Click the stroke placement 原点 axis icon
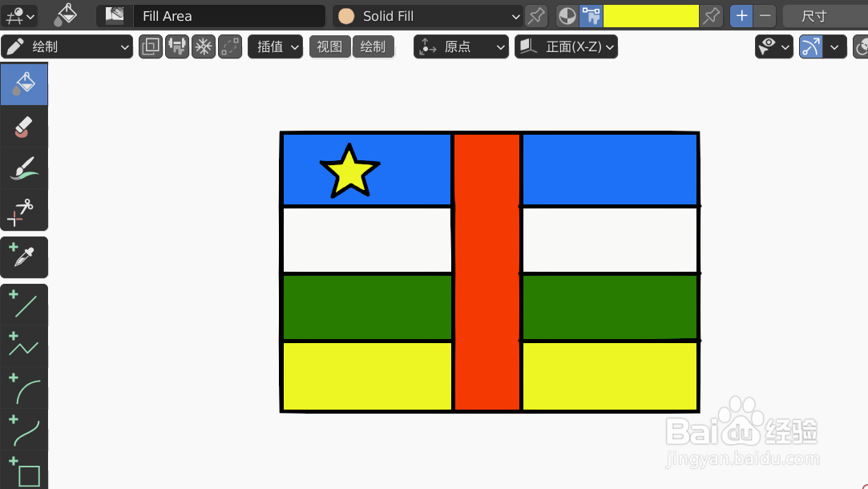This screenshot has height=489, width=868. click(427, 47)
